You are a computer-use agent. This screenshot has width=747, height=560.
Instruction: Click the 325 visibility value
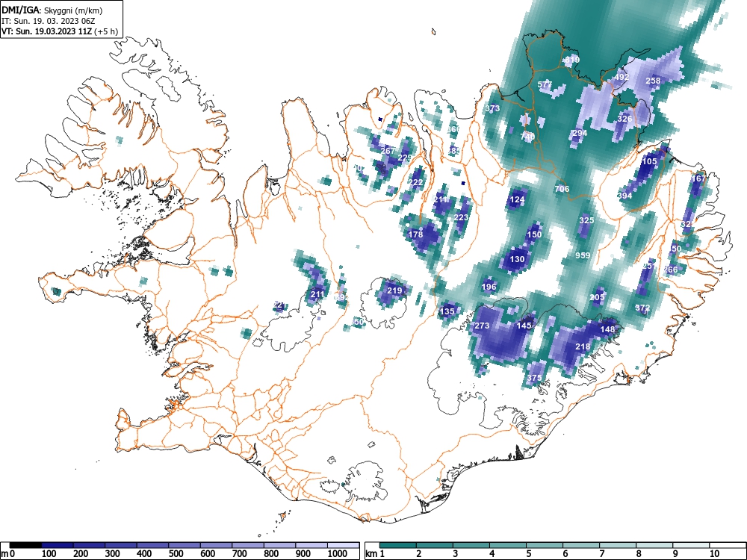587,220
